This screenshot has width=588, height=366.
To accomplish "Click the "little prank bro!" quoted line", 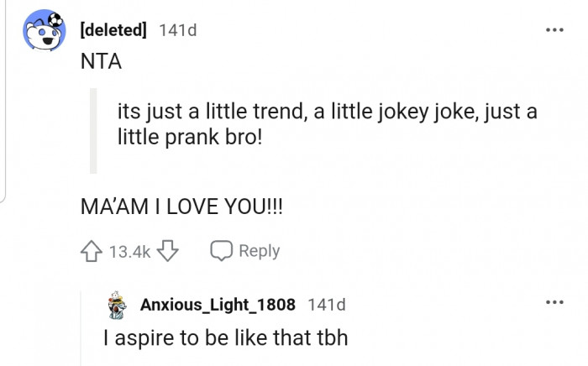I will tap(190, 137).
